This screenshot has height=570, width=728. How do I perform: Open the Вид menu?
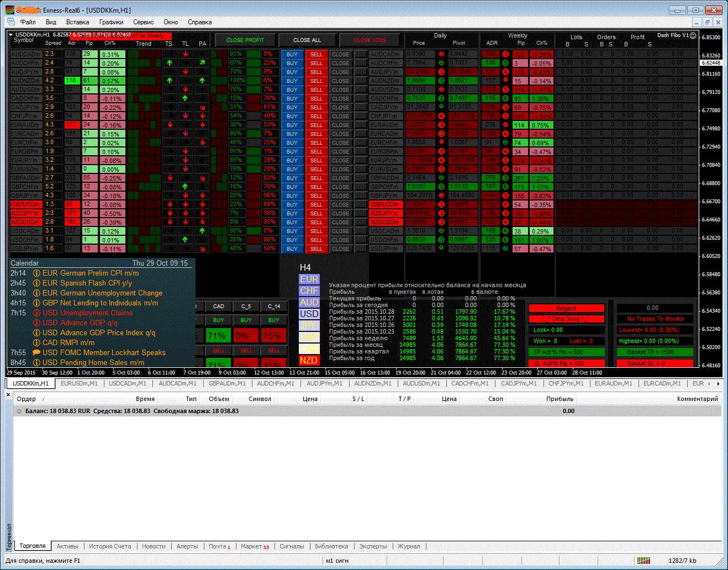pyautogui.click(x=51, y=22)
